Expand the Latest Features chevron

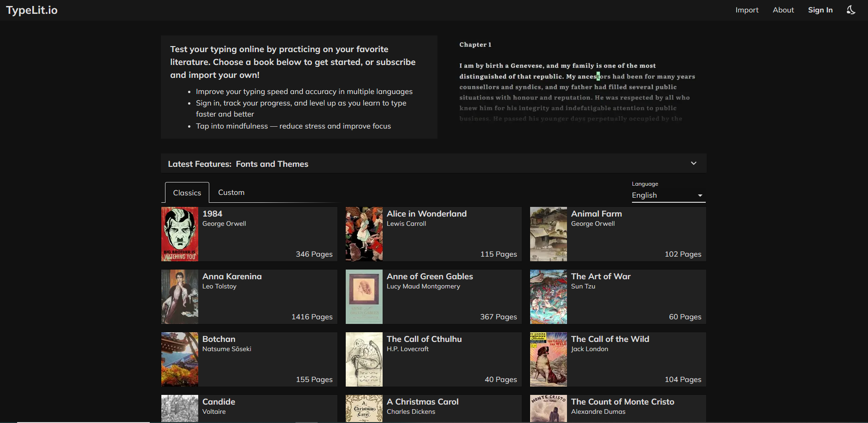[x=693, y=164]
